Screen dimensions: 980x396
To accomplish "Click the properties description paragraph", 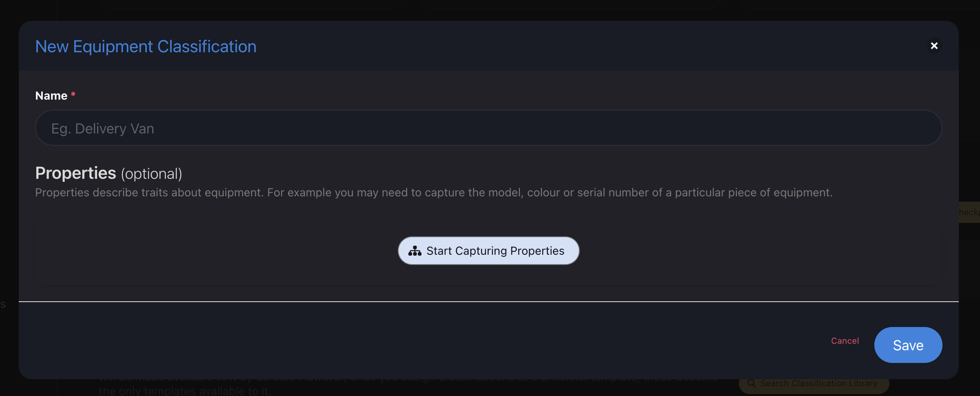I will click(434, 193).
